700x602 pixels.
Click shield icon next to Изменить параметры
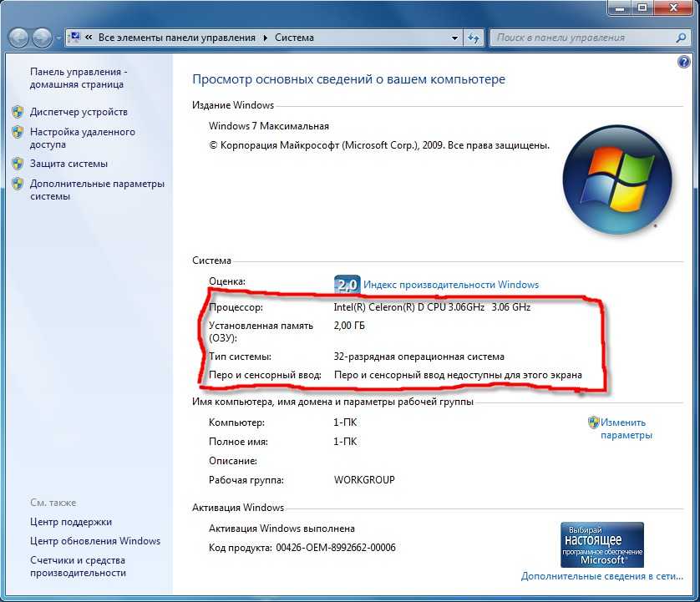pyautogui.click(x=593, y=422)
